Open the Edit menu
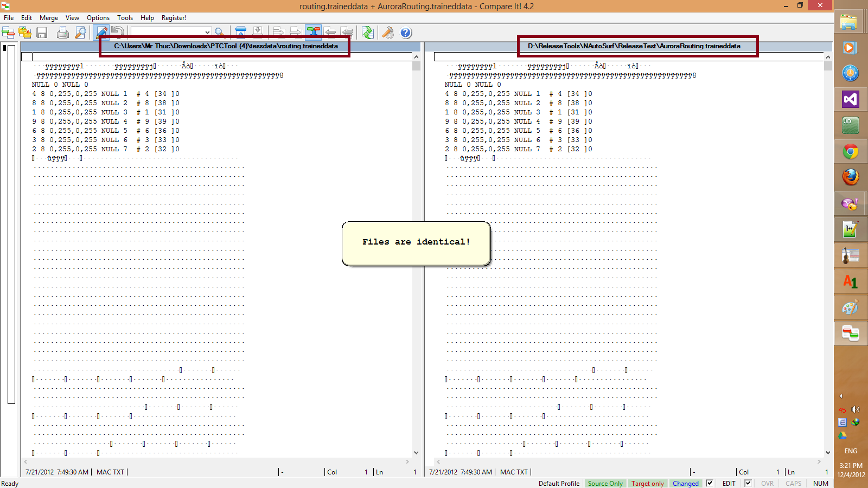The width and height of the screenshot is (868, 488). coord(27,18)
